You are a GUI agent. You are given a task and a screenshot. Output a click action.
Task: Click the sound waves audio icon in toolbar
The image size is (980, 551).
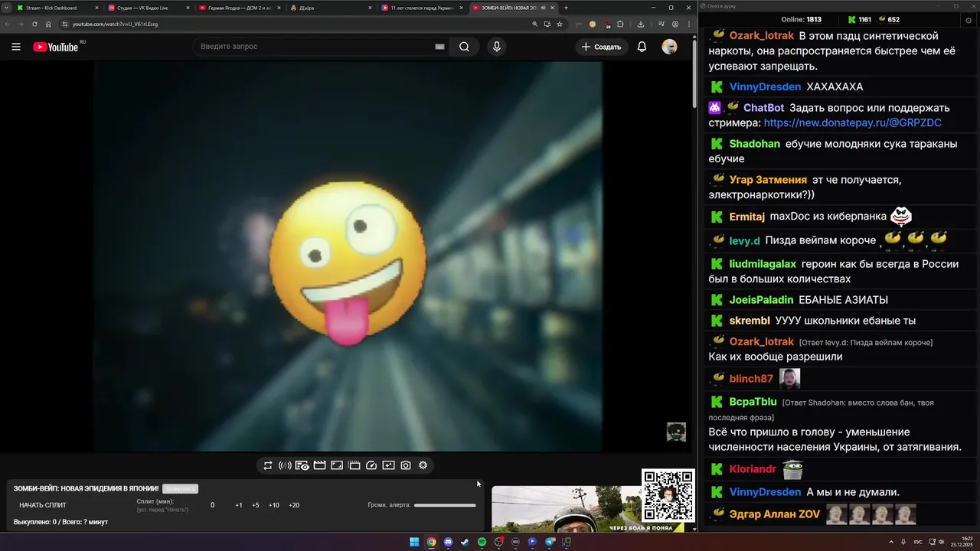(285, 465)
